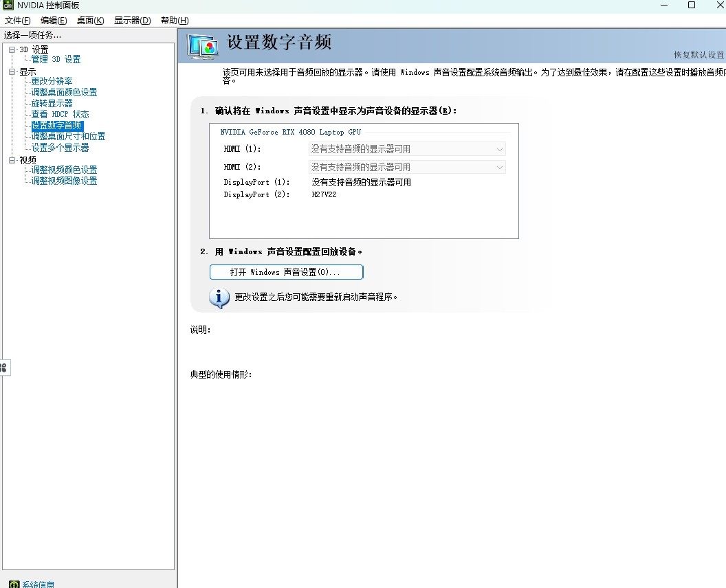Minimize the NVIDIA control panel window
Screen dimensions: 726x588
click(664, 5)
